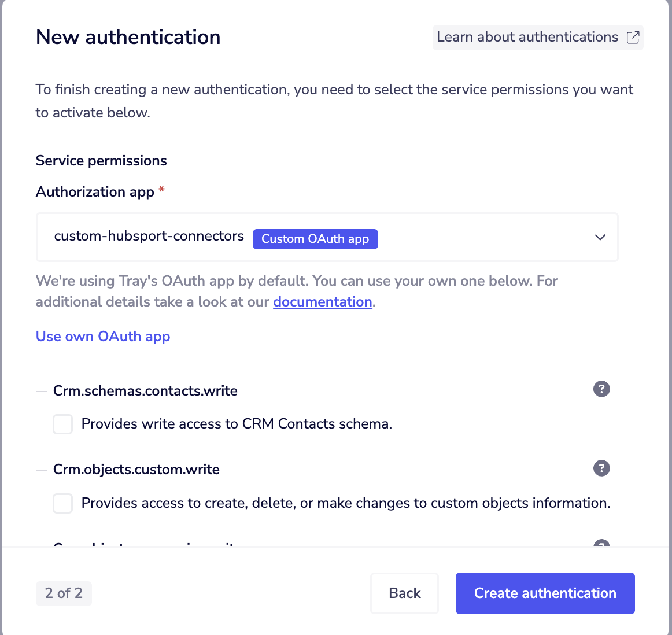Click the help icon beside Crm.objects.custom.write

click(x=601, y=468)
